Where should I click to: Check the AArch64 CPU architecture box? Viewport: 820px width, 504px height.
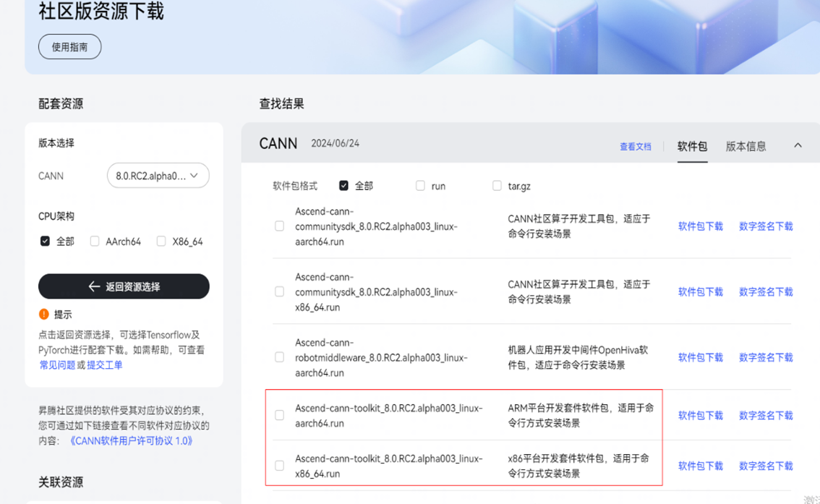[x=95, y=242]
